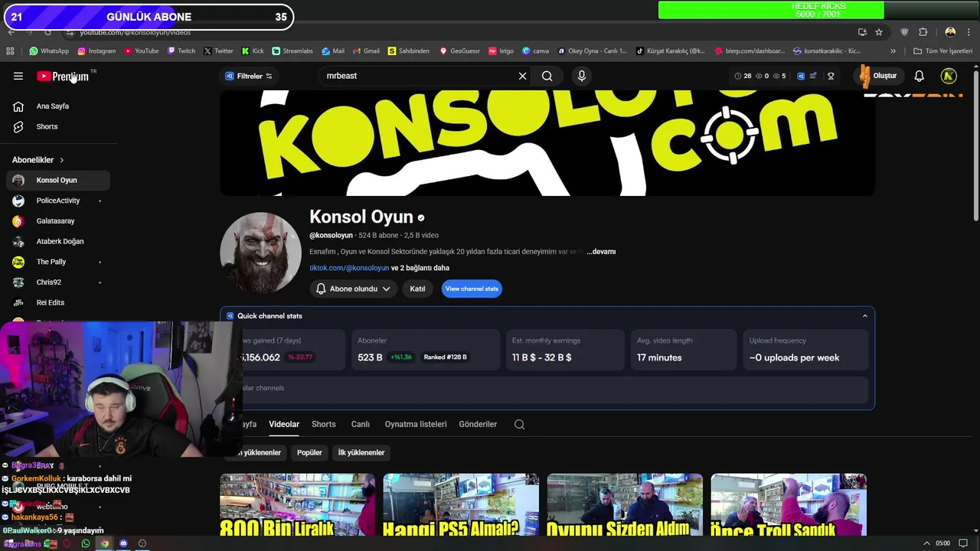Select the Popüler sort chip

[309, 452]
